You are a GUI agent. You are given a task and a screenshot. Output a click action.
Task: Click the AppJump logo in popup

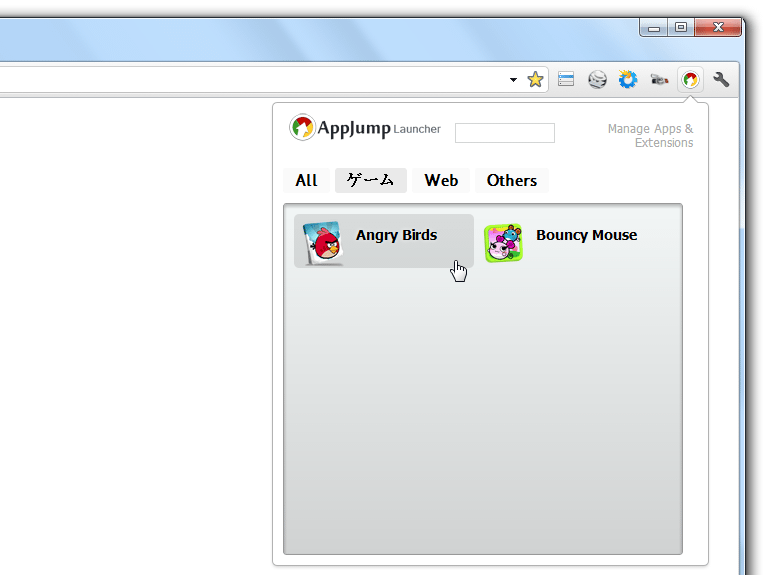pos(302,127)
